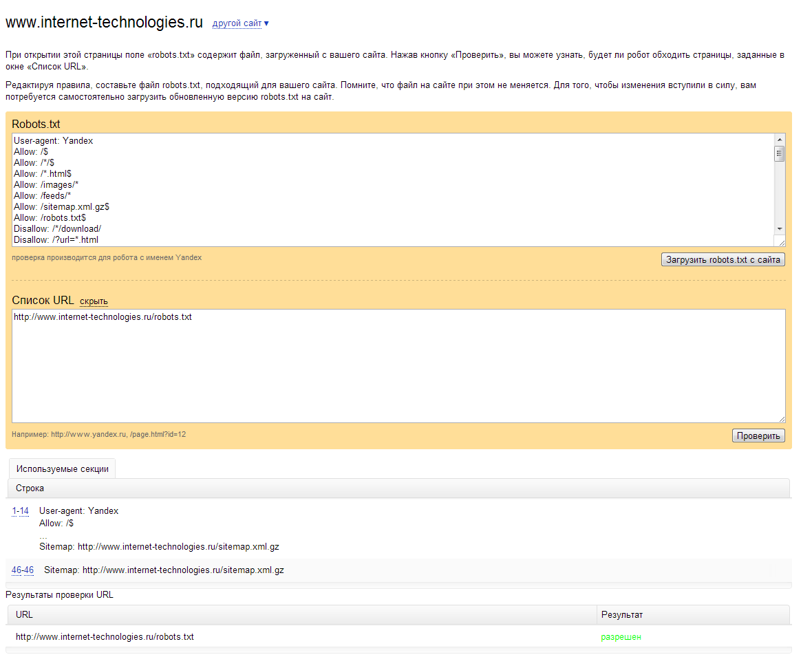The image size is (812, 668).
Task: Click the Robots.txt scrollbar up arrow
Action: pos(779,139)
